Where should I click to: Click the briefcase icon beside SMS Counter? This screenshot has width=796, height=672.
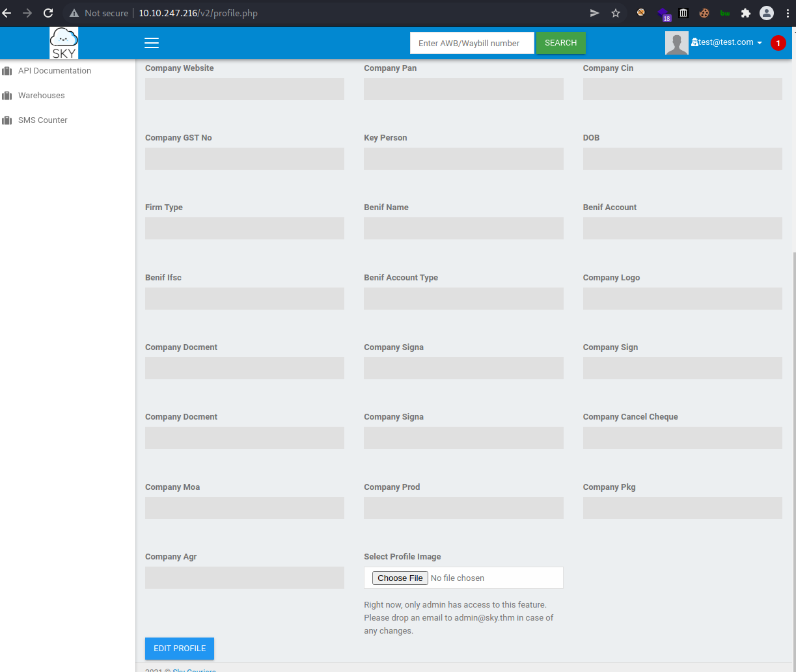pyautogui.click(x=7, y=120)
